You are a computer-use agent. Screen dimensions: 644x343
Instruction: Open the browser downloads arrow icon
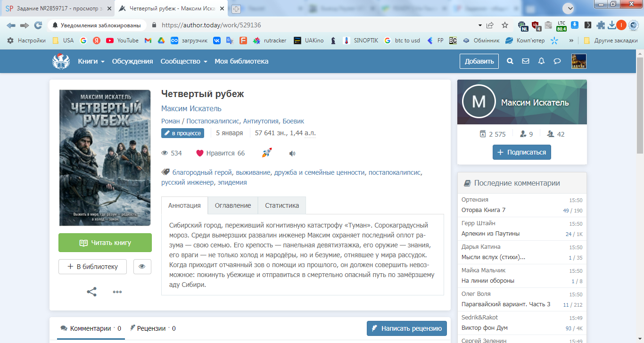click(612, 25)
